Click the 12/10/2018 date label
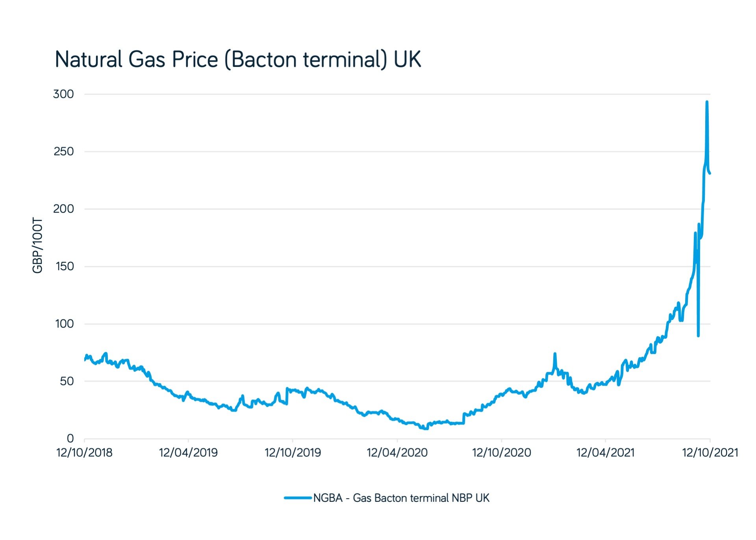 tap(84, 453)
